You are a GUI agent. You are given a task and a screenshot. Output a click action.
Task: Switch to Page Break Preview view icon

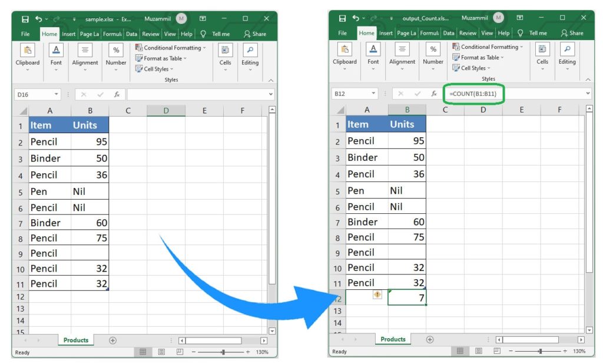(179, 352)
